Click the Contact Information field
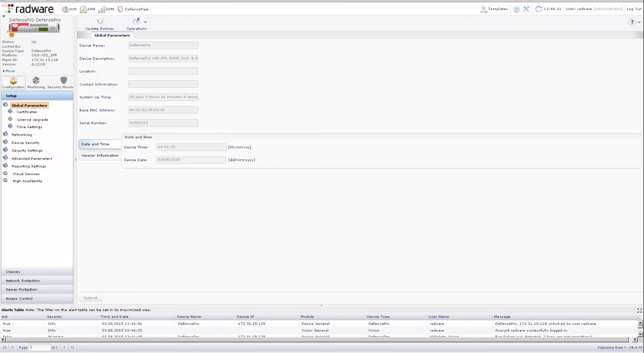Image resolution: width=644 pixels, height=353 pixels. click(163, 84)
